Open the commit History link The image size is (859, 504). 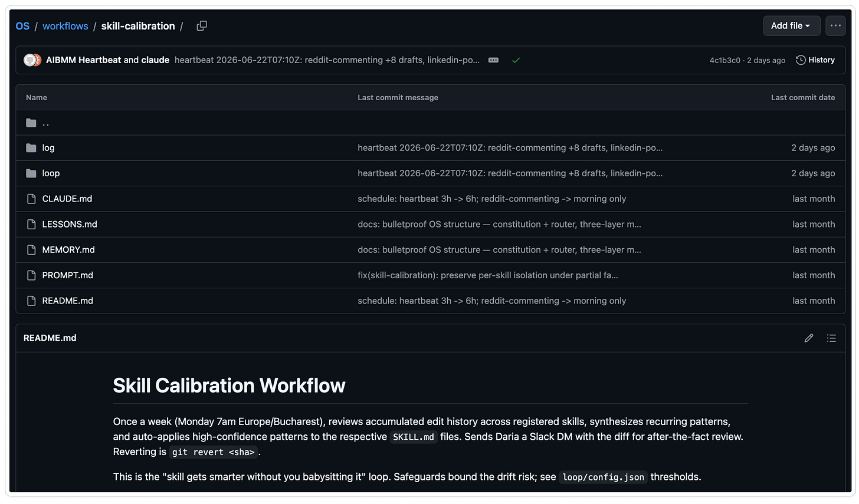(x=815, y=60)
